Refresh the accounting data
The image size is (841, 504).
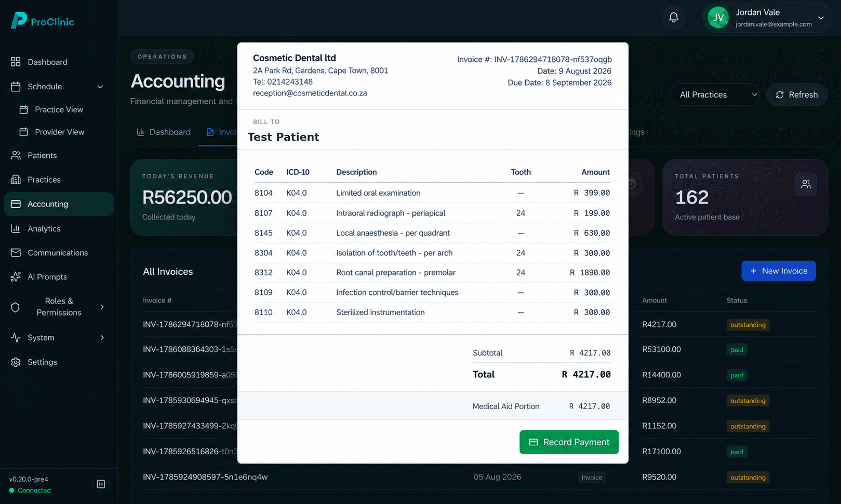[797, 94]
